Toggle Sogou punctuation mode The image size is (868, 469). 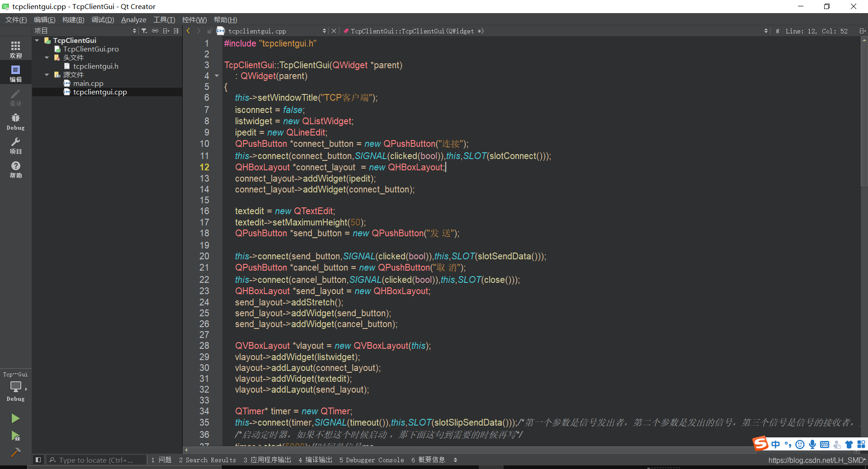click(788, 444)
